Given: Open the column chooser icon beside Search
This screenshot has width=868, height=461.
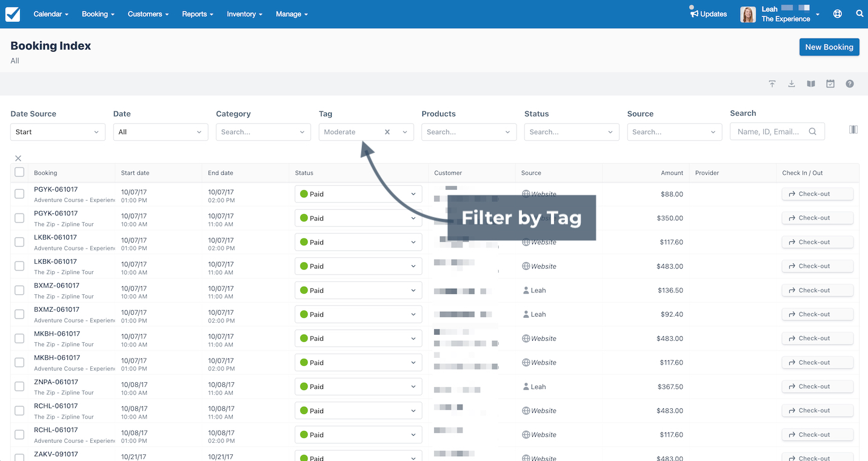Looking at the screenshot, I should click(x=853, y=129).
